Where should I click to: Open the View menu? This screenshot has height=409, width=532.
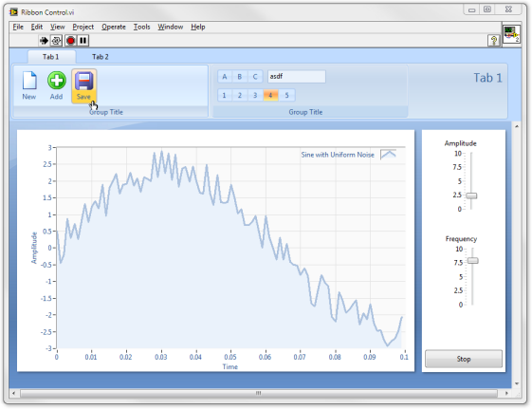click(x=57, y=27)
